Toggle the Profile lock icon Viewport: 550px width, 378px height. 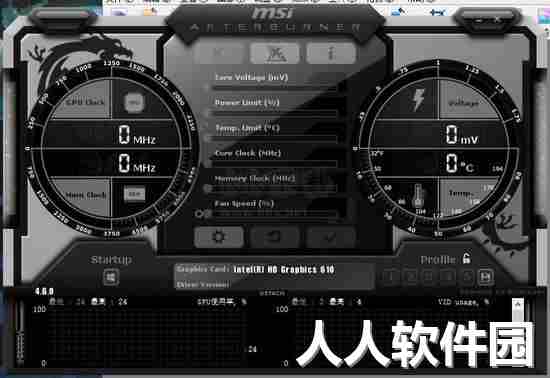pyautogui.click(x=466, y=258)
